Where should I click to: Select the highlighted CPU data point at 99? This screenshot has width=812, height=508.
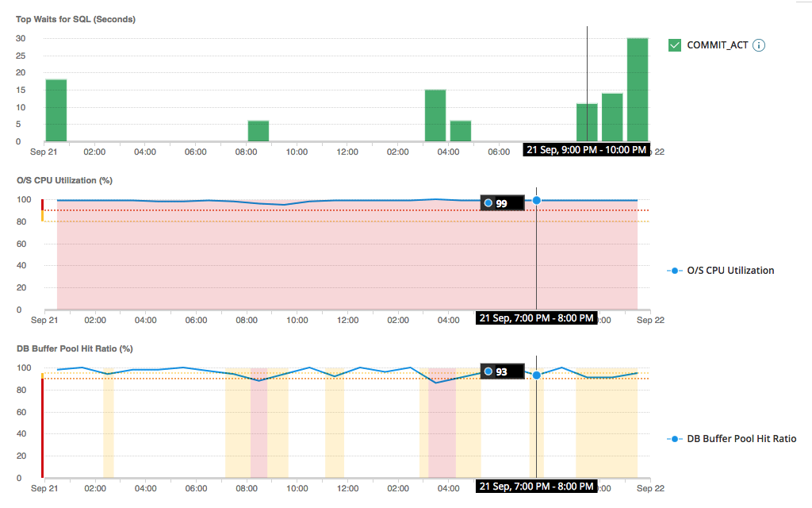point(537,200)
